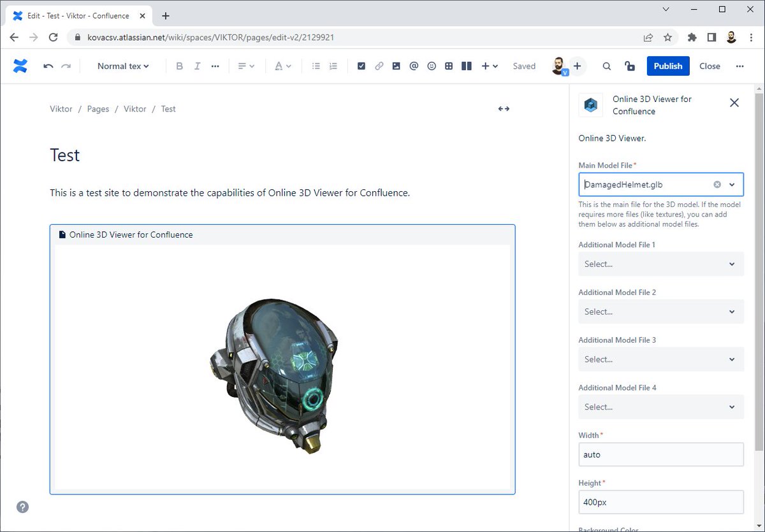Invite a collaborator with the plus button

pyautogui.click(x=577, y=66)
